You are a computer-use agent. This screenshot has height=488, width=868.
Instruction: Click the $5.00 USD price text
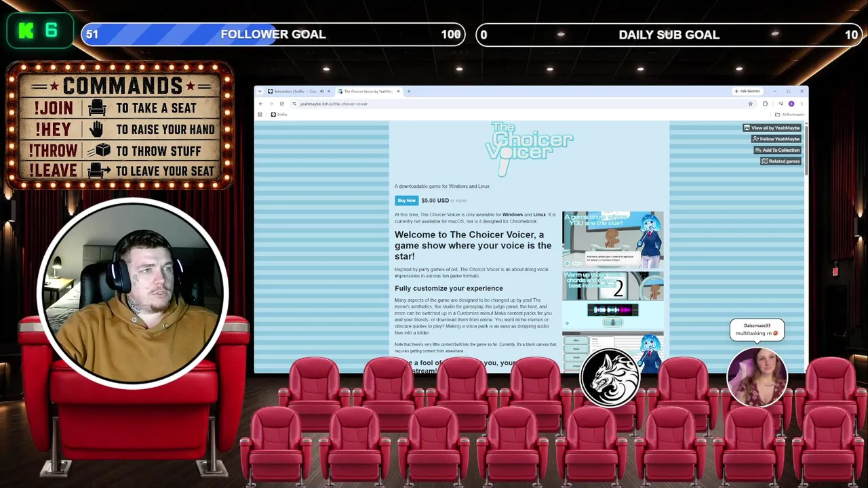pos(435,201)
